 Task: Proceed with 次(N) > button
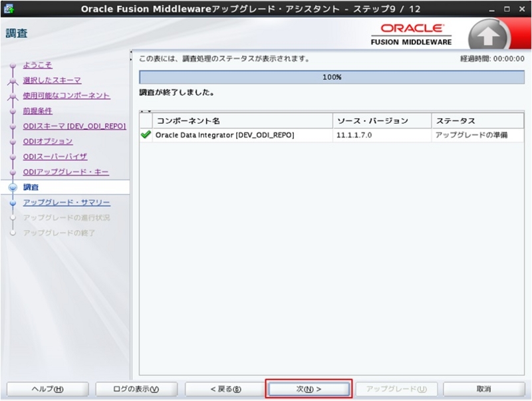coord(309,389)
